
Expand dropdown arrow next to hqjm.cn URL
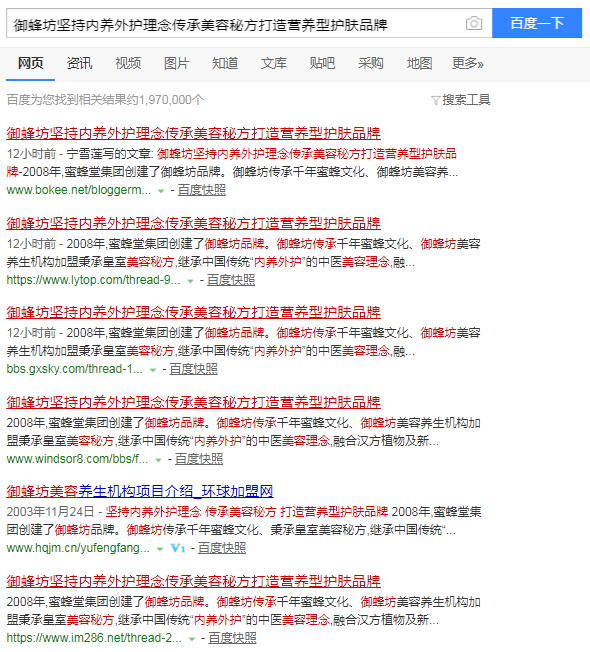160,549
